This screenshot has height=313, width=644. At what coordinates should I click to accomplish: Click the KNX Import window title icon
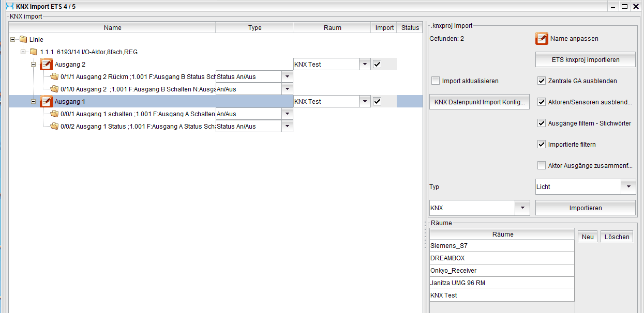[x=9, y=6]
